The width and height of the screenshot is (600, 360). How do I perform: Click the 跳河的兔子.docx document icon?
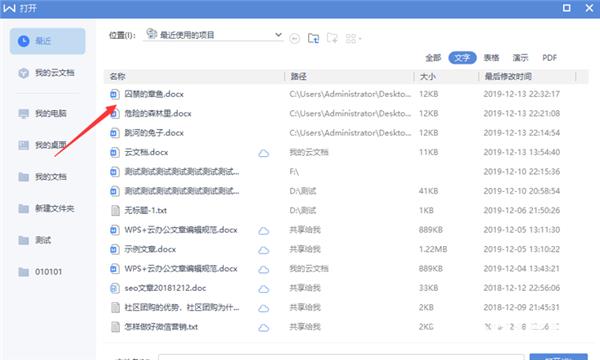tap(114, 133)
